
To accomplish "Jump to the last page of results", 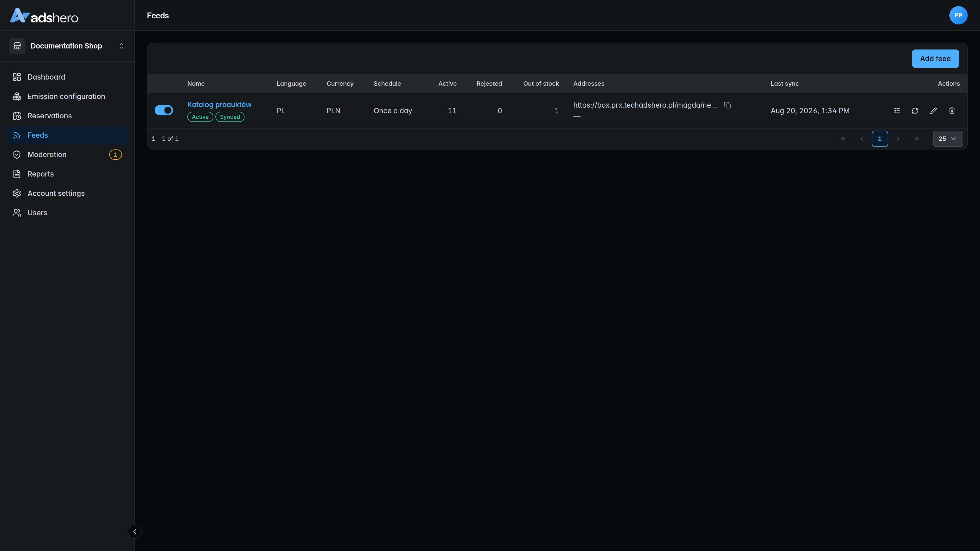I will coord(916,139).
